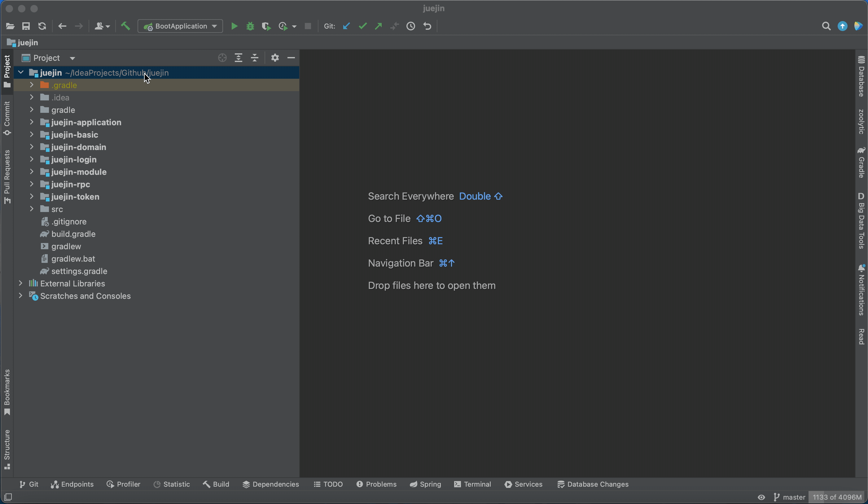Open the Terminal tool window
The height and width of the screenshot is (504, 868).
(473, 484)
